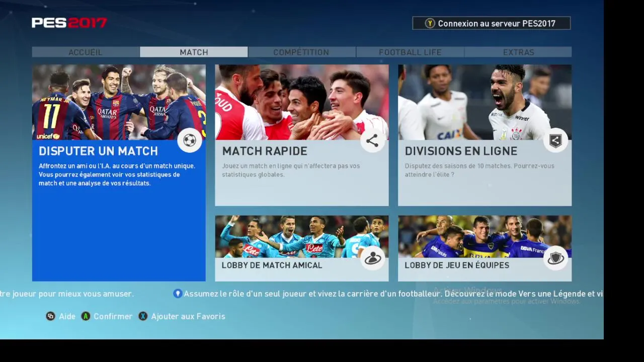Click the Y button icon near Connexion au serveur
This screenshot has height=362, width=644.
pyautogui.click(x=430, y=24)
